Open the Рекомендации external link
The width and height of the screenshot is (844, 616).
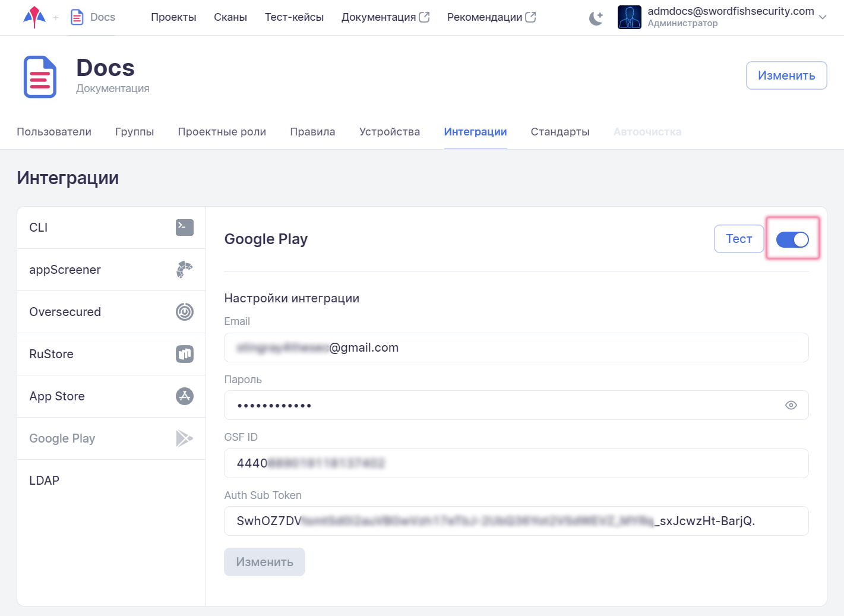491,17
